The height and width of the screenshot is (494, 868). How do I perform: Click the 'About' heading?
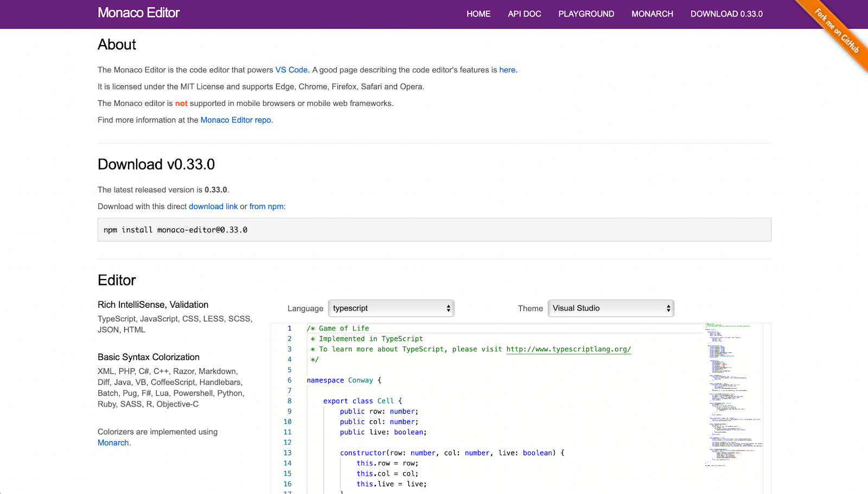pos(117,45)
